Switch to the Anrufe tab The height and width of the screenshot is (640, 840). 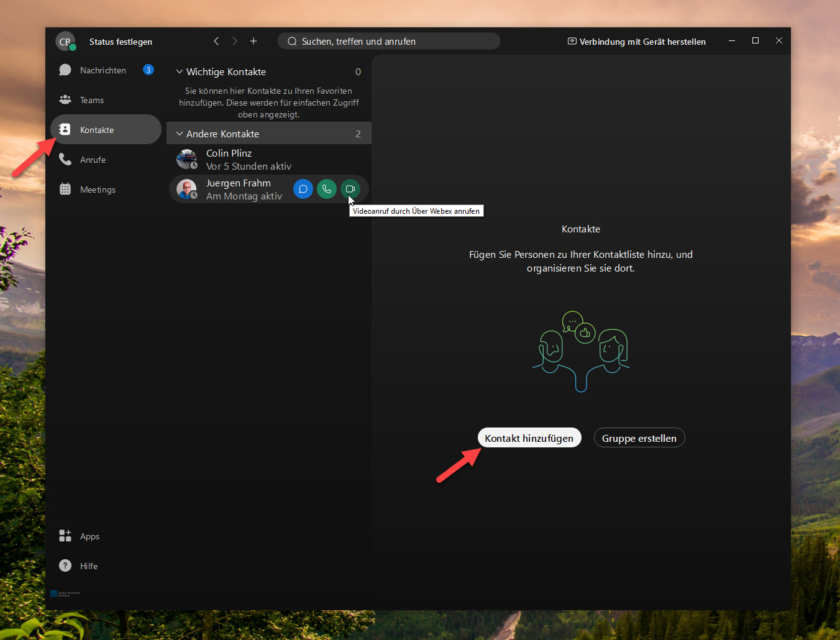(x=93, y=160)
